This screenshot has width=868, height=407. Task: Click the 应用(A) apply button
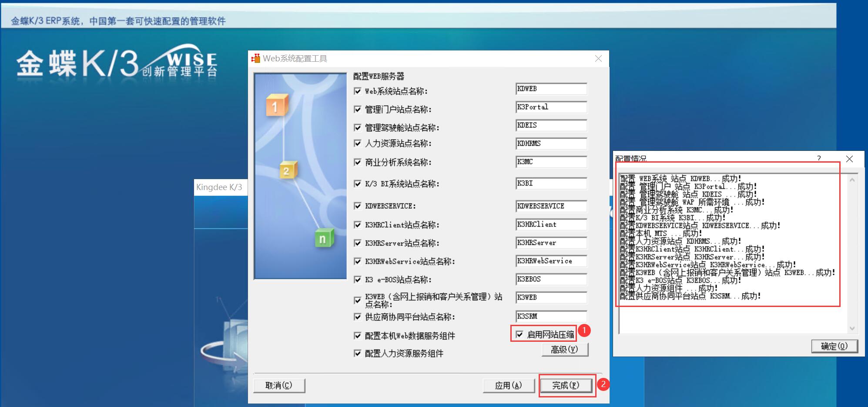tap(509, 385)
